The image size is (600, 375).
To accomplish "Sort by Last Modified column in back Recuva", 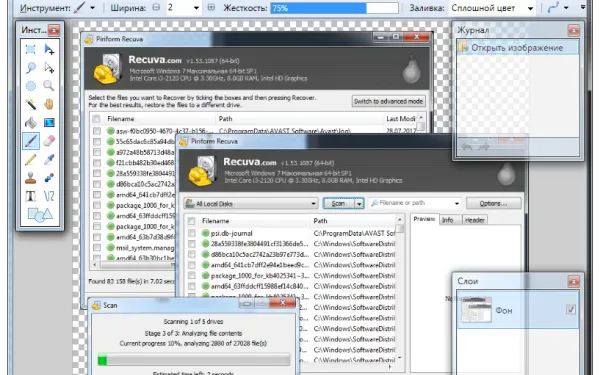I will pyautogui.click(x=400, y=119).
